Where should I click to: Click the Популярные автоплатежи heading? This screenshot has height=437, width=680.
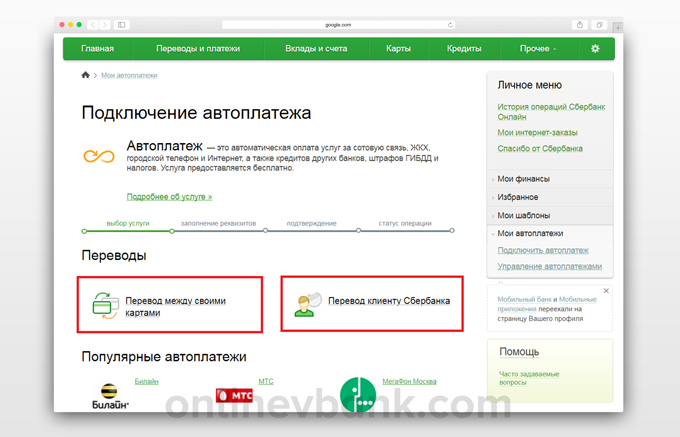[x=164, y=357]
